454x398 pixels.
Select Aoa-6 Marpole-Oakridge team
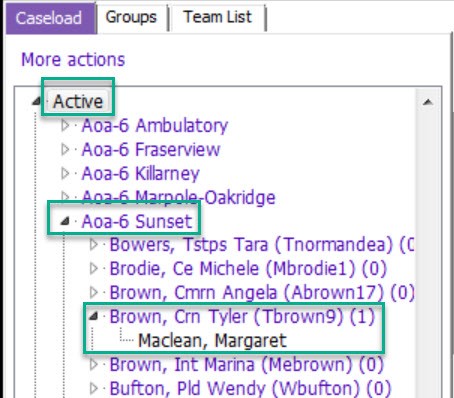click(x=178, y=197)
